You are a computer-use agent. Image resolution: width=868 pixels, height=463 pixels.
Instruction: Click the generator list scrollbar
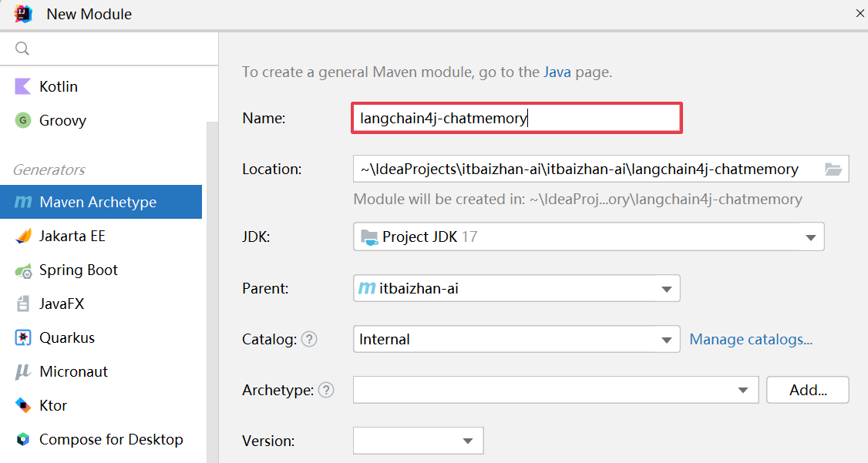point(213,292)
